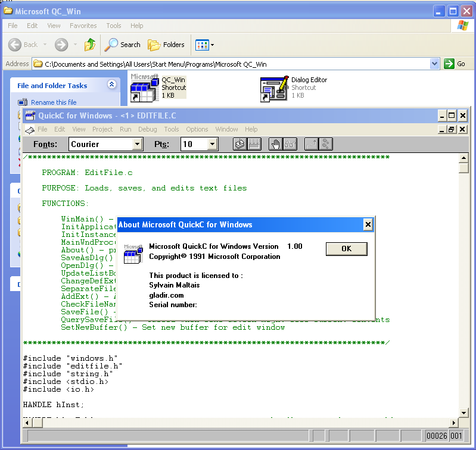Toggle breakpoint with the hand icon

(x=275, y=144)
